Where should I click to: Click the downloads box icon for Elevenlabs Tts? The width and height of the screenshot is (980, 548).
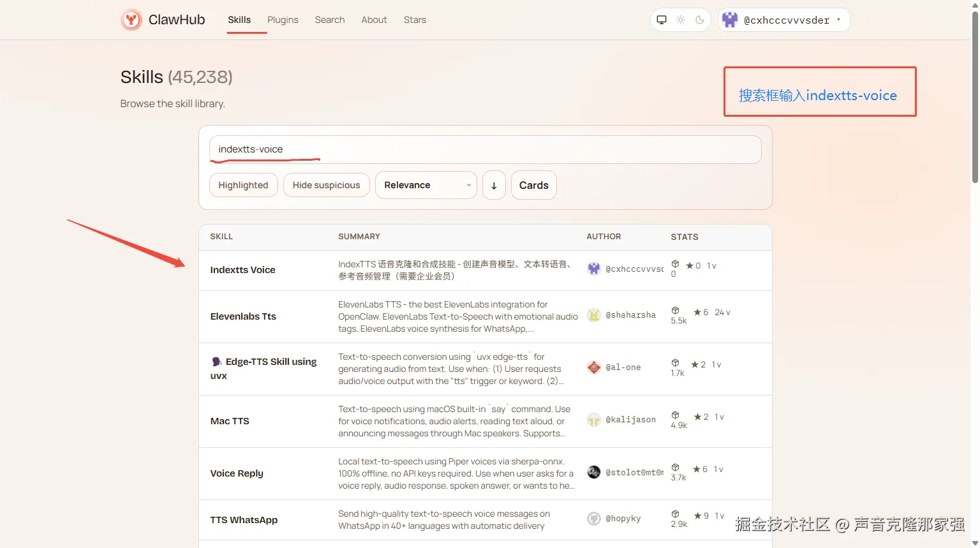pyautogui.click(x=675, y=311)
